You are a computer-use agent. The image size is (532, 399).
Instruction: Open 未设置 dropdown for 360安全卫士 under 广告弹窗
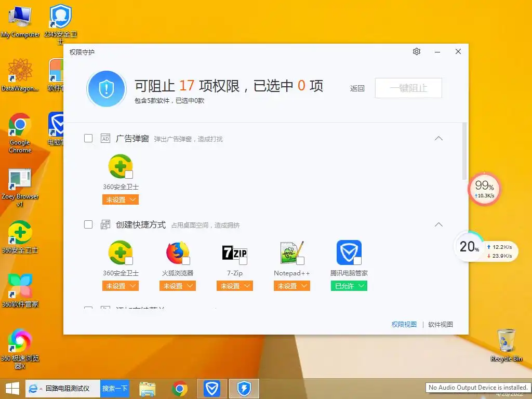121,200
